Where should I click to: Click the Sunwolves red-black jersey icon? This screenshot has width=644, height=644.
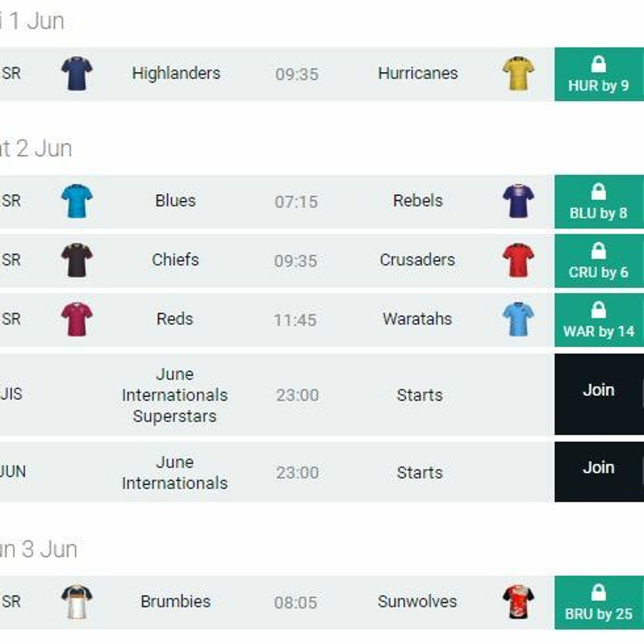coord(518,602)
